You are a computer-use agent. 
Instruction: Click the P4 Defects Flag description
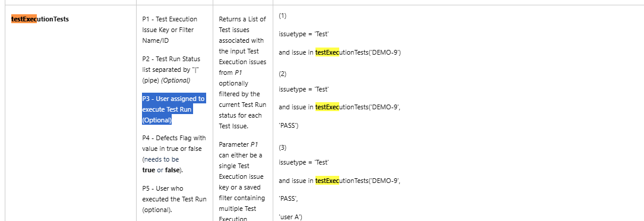[174, 154]
